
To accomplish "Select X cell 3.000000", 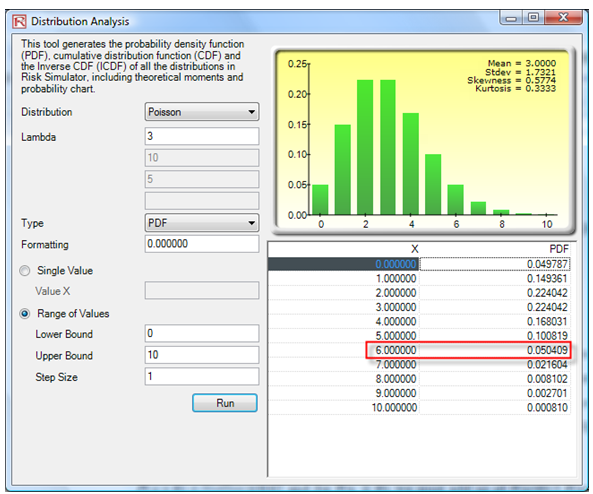I will (344, 307).
